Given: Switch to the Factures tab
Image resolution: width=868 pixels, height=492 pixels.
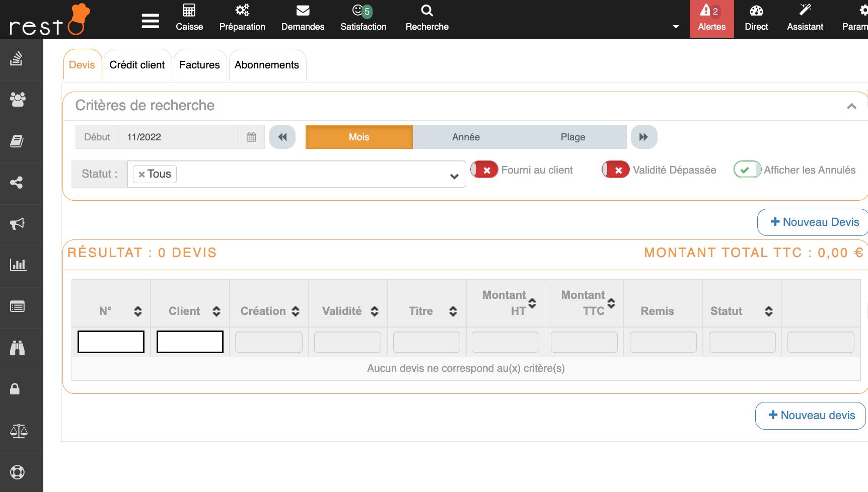Looking at the screenshot, I should click(199, 65).
